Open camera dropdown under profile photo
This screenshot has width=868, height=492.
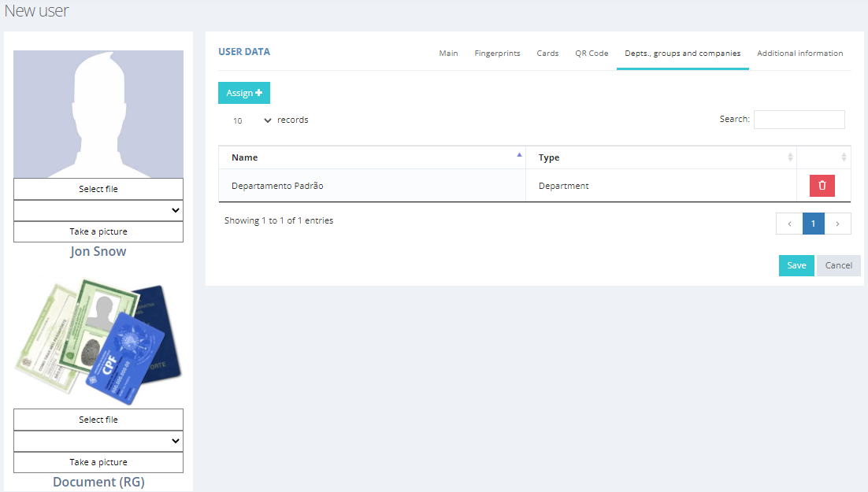click(98, 210)
